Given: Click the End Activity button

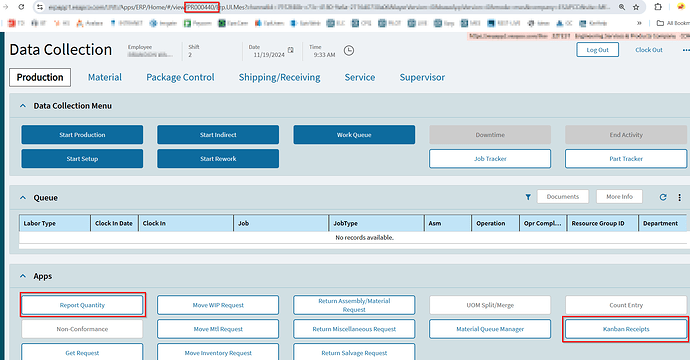Looking at the screenshot, I should pyautogui.click(x=626, y=135).
